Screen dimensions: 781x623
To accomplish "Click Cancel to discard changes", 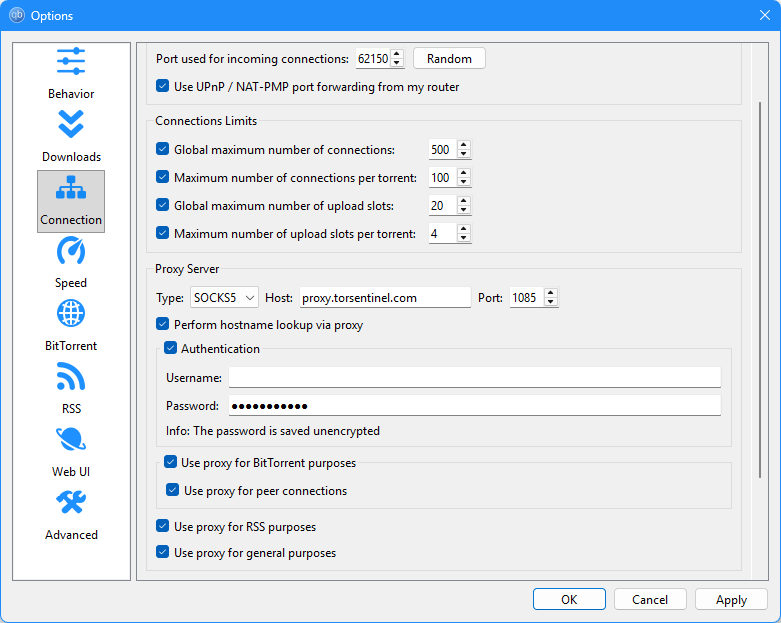I will [650, 599].
